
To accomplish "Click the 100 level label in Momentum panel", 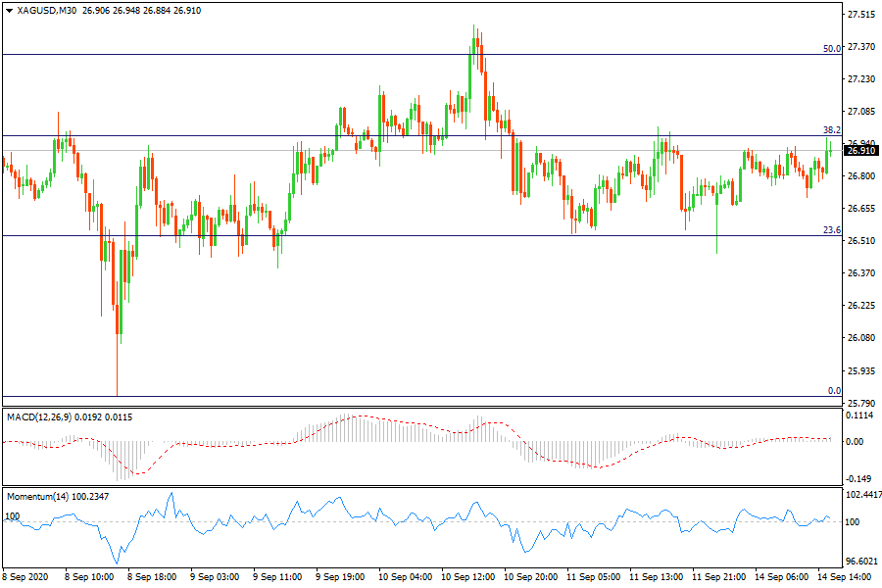I will coord(13,515).
